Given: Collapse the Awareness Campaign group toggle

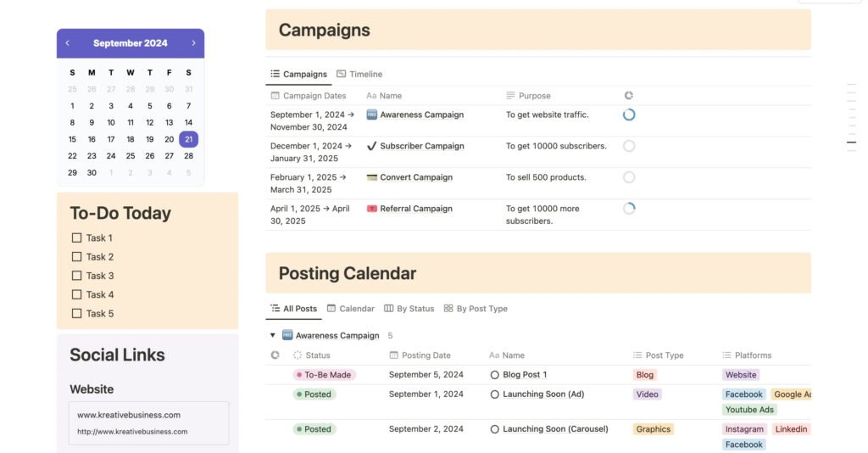Looking at the screenshot, I should click(272, 335).
